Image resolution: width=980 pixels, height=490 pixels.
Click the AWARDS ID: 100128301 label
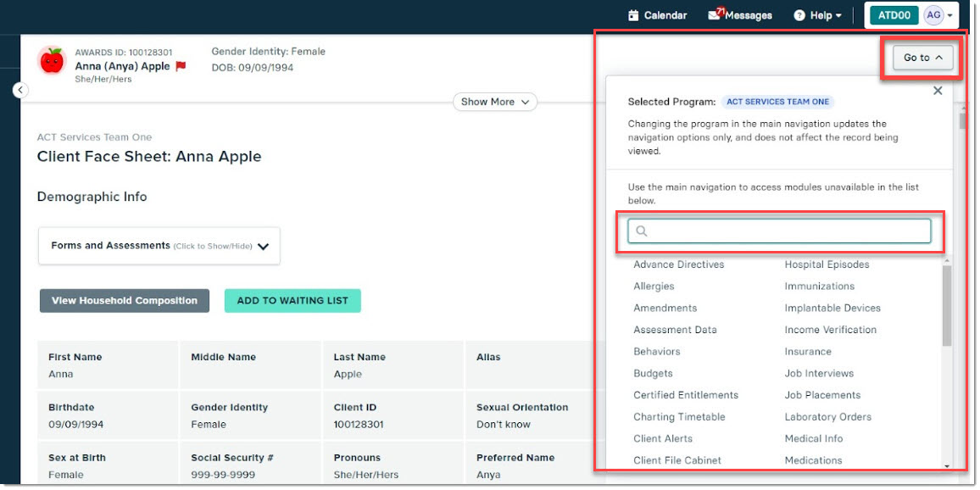(x=124, y=53)
